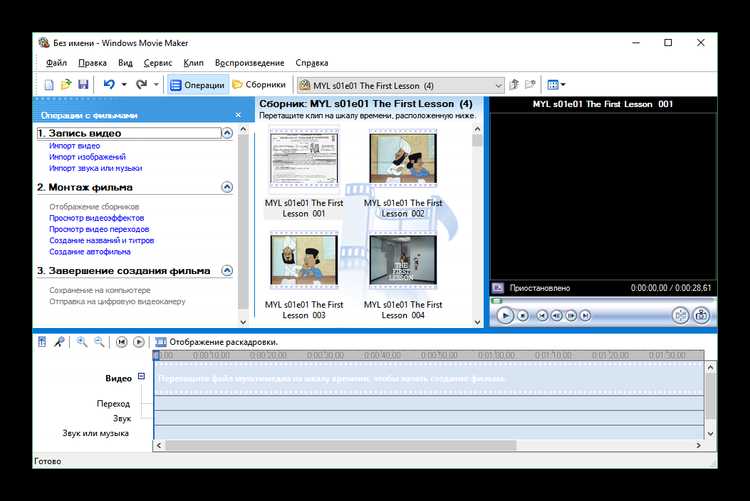This screenshot has width=750, height=501.
Task: Open the Undo history dropdown arrow
Action: (124, 85)
